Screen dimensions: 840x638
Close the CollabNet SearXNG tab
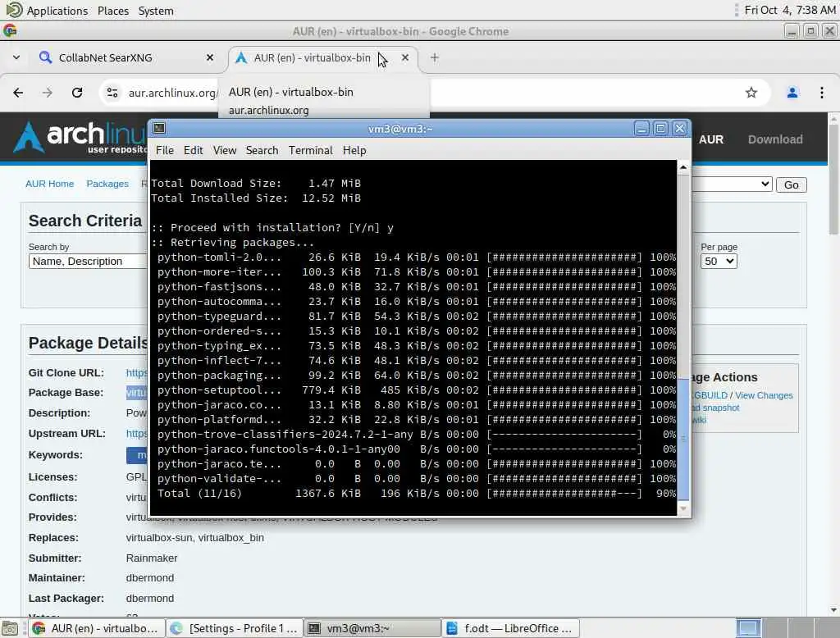coord(210,57)
